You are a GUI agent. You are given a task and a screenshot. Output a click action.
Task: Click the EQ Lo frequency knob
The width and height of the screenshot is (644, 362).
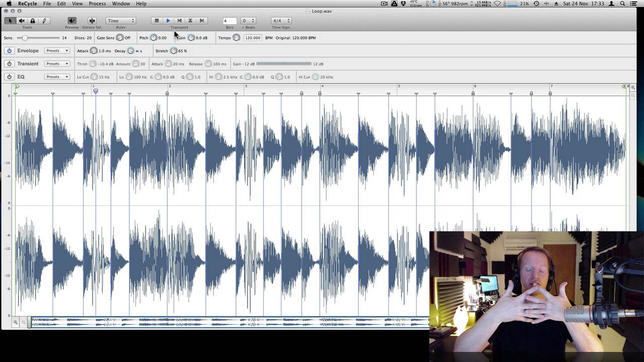129,77
